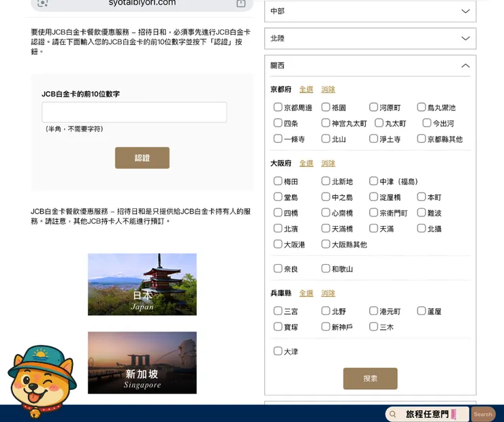Image resolution: width=504 pixels, height=422 pixels.
Task: Check the 難波 checkbox
Action: pos(421,212)
